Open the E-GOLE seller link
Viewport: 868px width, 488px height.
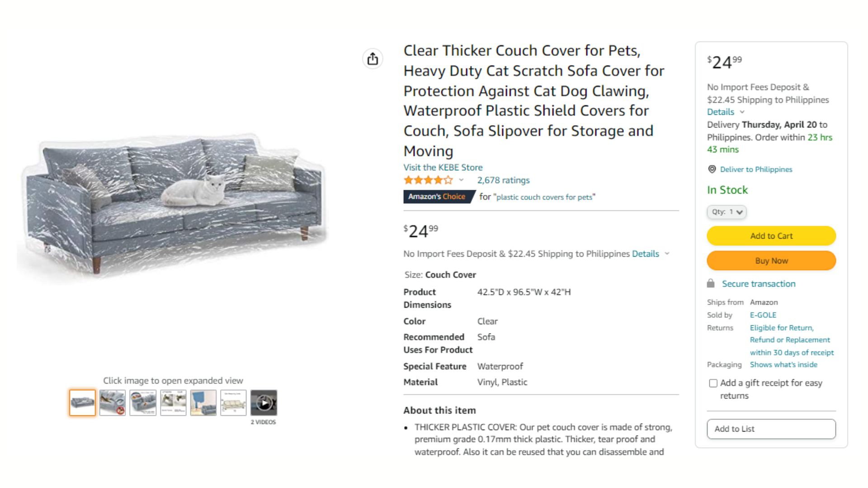click(763, 315)
